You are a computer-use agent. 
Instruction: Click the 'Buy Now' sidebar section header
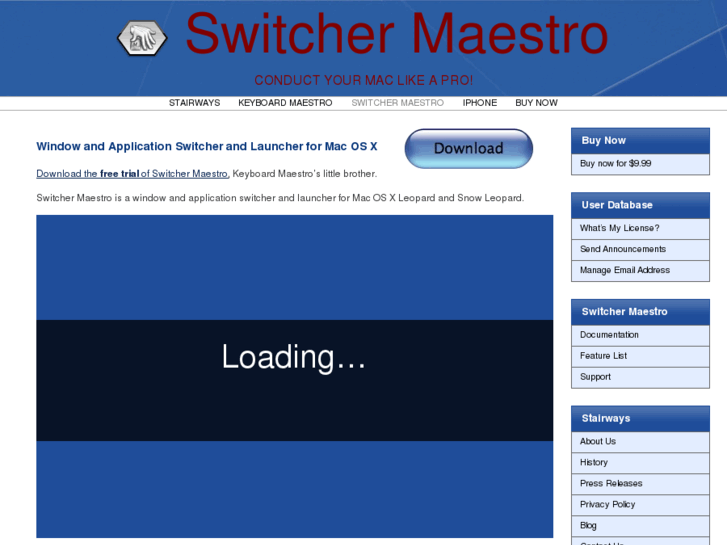[640, 141]
